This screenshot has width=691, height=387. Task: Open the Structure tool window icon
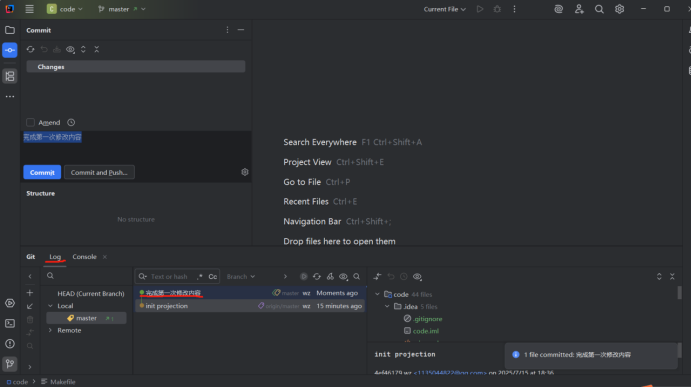pos(10,76)
